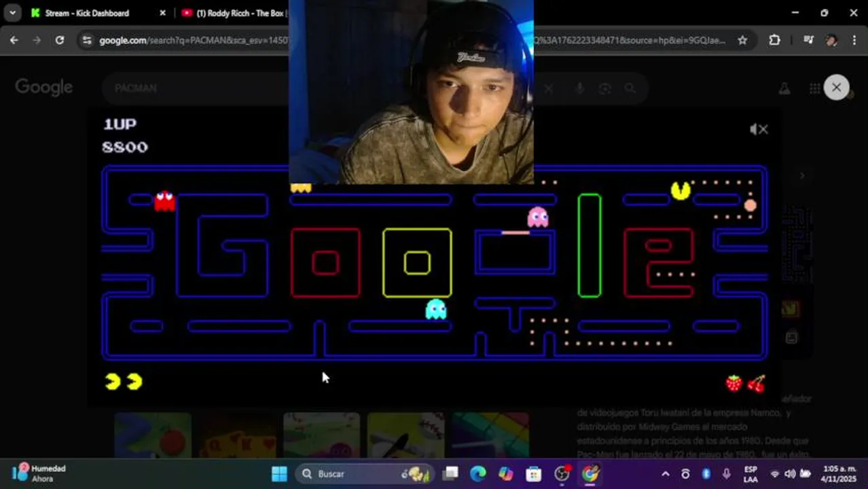Open the tab search dropdown arrow in Chrome

12,13
